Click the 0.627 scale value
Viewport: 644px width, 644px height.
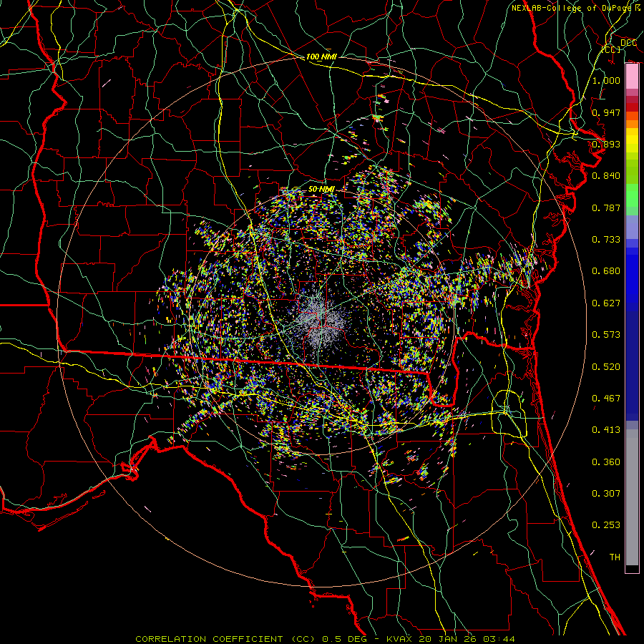click(606, 303)
